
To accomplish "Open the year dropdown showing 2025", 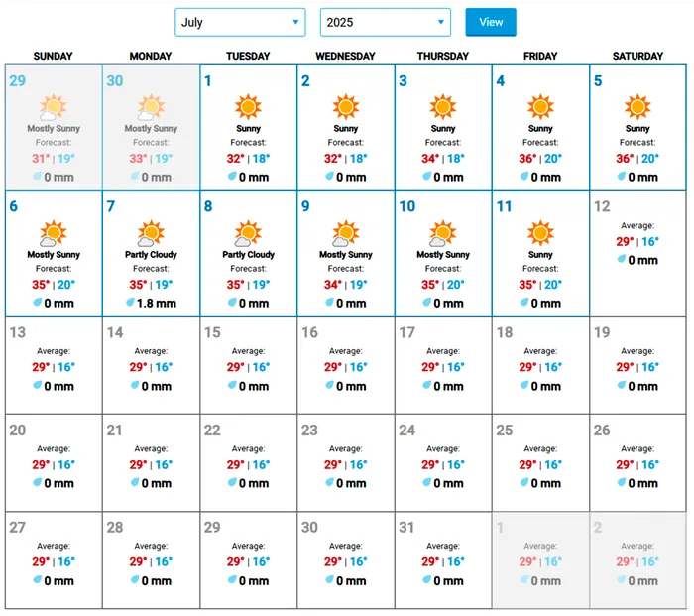I will (385, 22).
